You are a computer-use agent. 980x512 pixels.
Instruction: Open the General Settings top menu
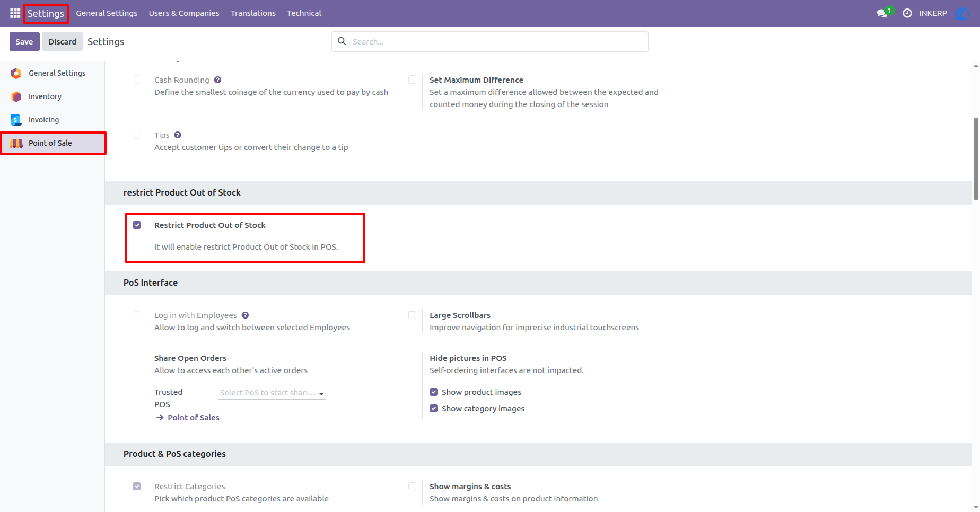pyautogui.click(x=107, y=13)
